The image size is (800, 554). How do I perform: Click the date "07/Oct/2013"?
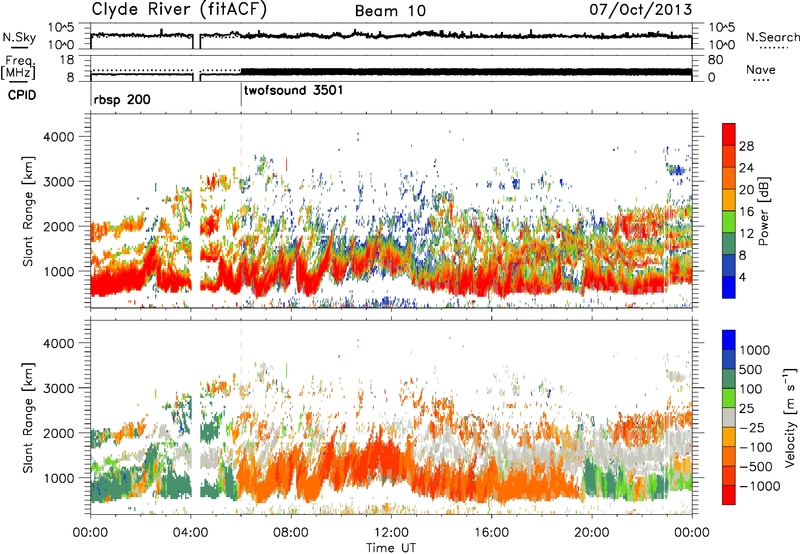641,9
